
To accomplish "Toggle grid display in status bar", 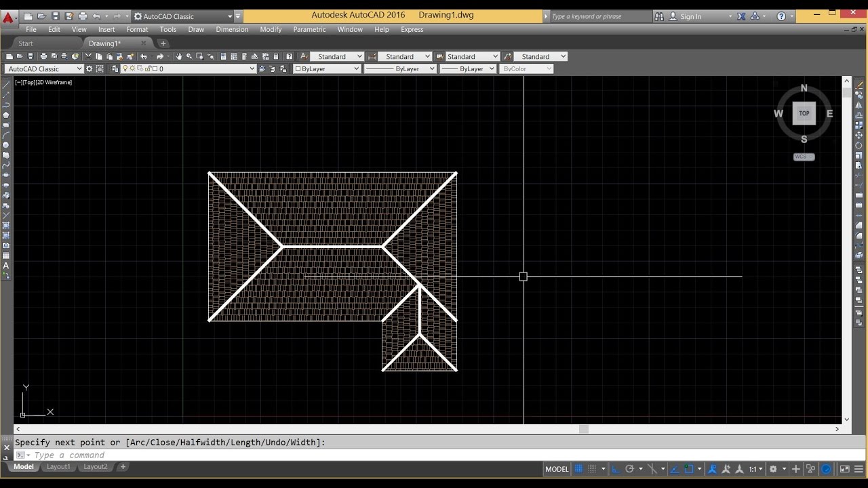I will [x=579, y=469].
